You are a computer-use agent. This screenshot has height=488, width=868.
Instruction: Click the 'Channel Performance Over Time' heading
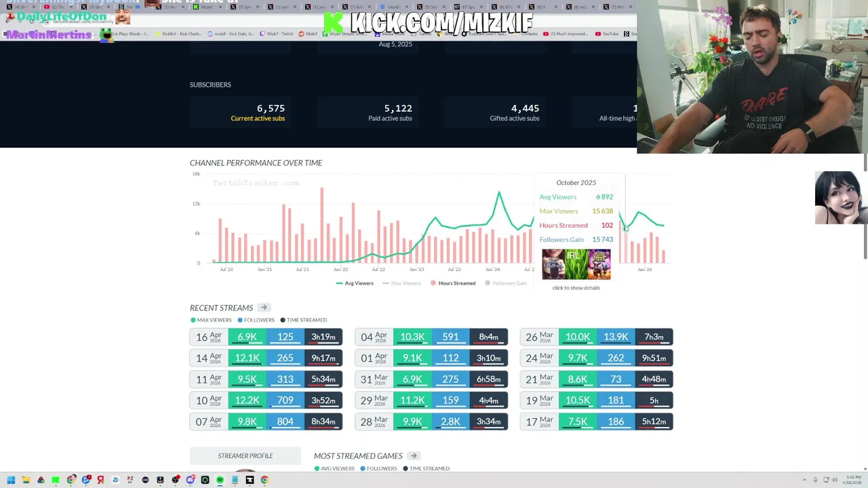click(x=256, y=163)
